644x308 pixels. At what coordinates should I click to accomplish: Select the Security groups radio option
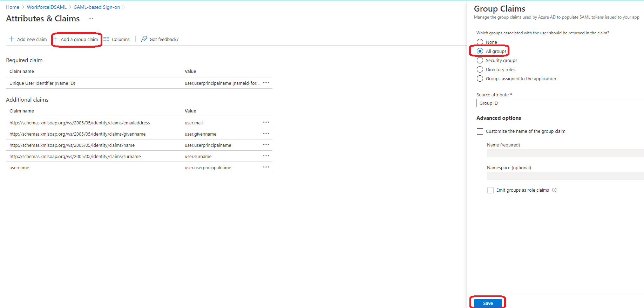(480, 60)
